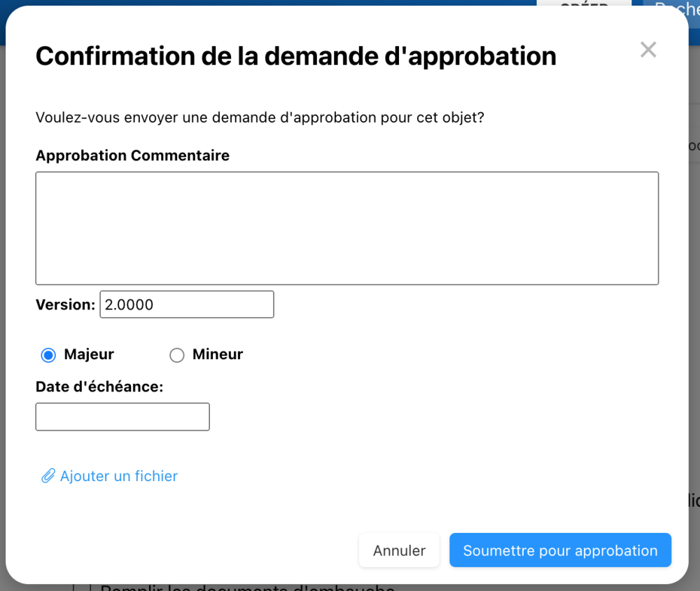Click the paperclip attachment icon
This screenshot has height=591, width=700.
48,477
